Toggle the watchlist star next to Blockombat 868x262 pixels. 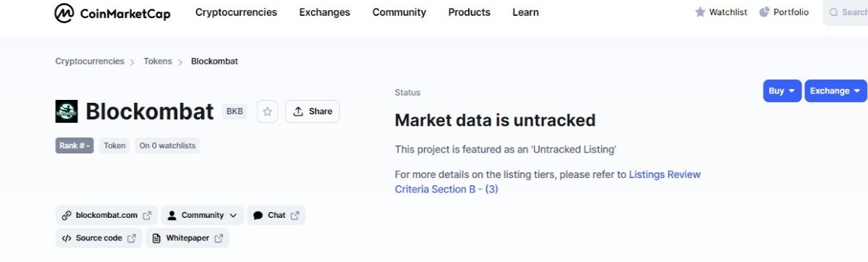point(268,111)
